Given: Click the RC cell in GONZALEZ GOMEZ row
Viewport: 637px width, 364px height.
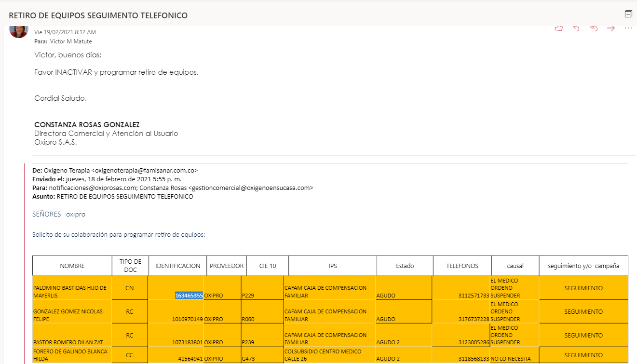Looking at the screenshot, I should coord(130,311).
